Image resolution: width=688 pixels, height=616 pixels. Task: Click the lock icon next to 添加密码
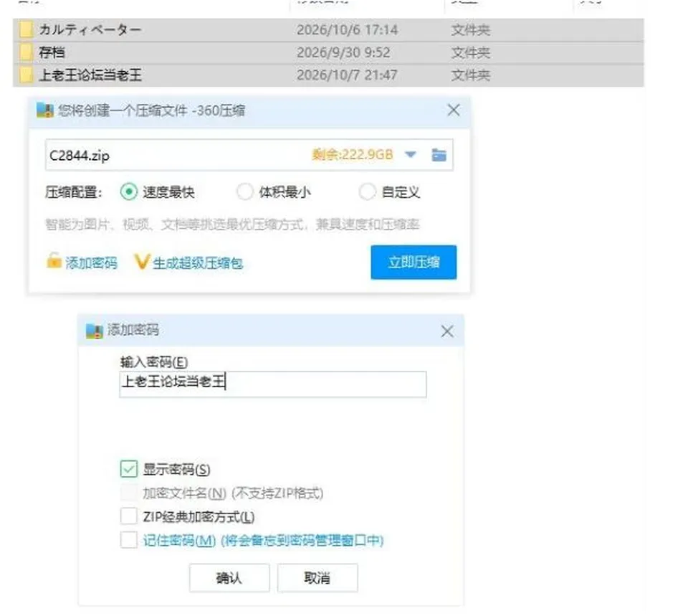pyautogui.click(x=54, y=261)
